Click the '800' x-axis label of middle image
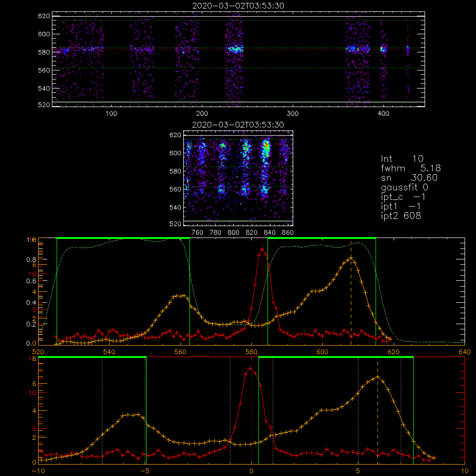 click(233, 233)
